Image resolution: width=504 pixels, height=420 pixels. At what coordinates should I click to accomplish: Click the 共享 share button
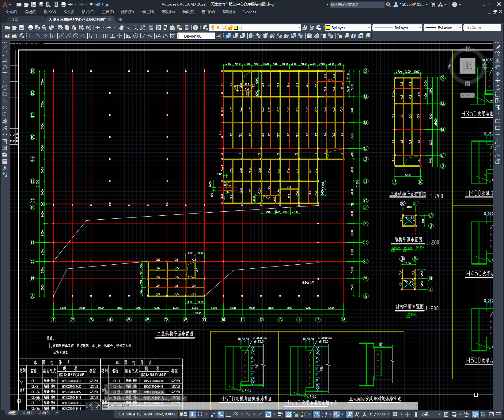(x=102, y=5)
